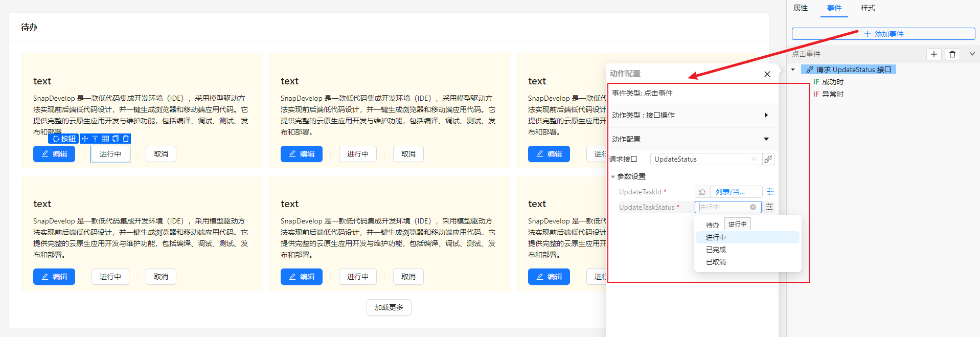The image size is (980, 337).
Task: Click the 添加事件 button
Action: [883, 34]
